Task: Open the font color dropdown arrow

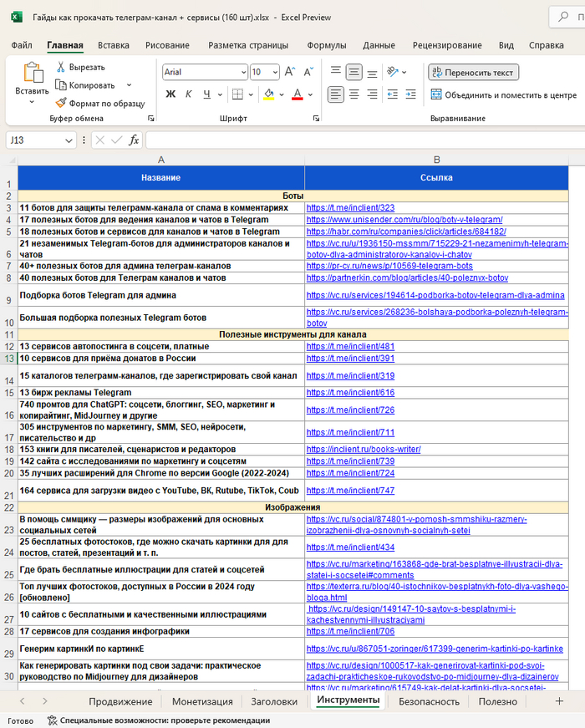Action: (310, 94)
